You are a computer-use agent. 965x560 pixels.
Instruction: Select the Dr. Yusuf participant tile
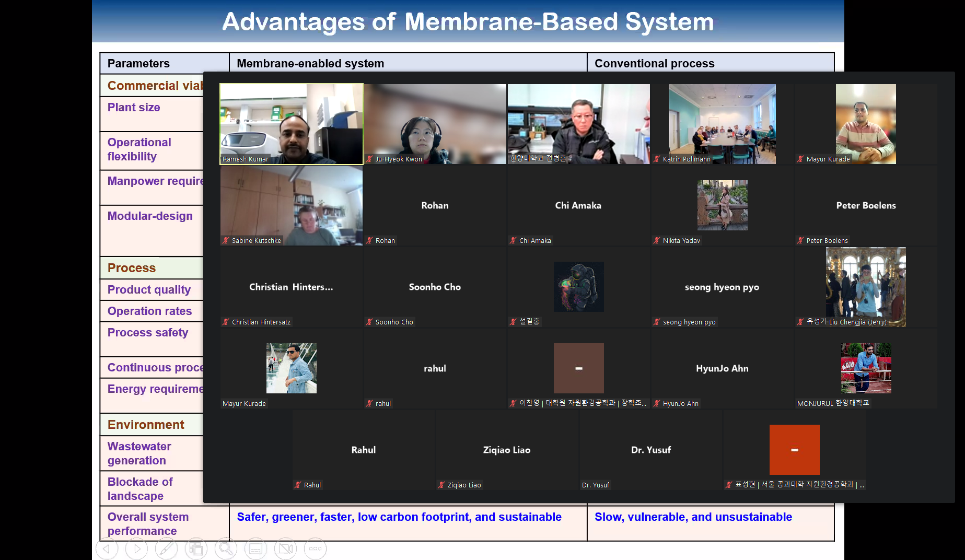point(650,450)
